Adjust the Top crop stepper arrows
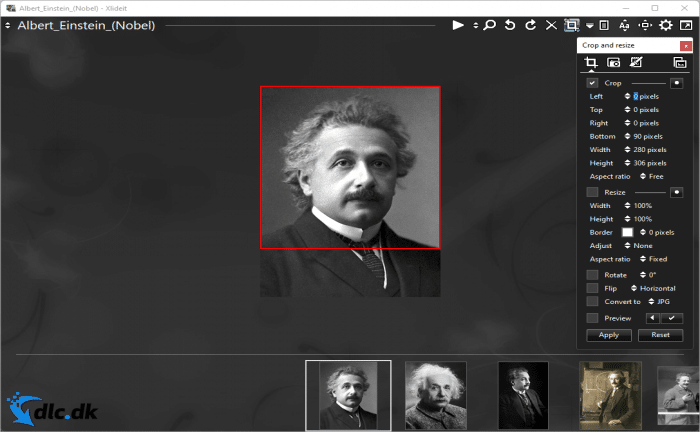This screenshot has width=700, height=432. tap(627, 110)
